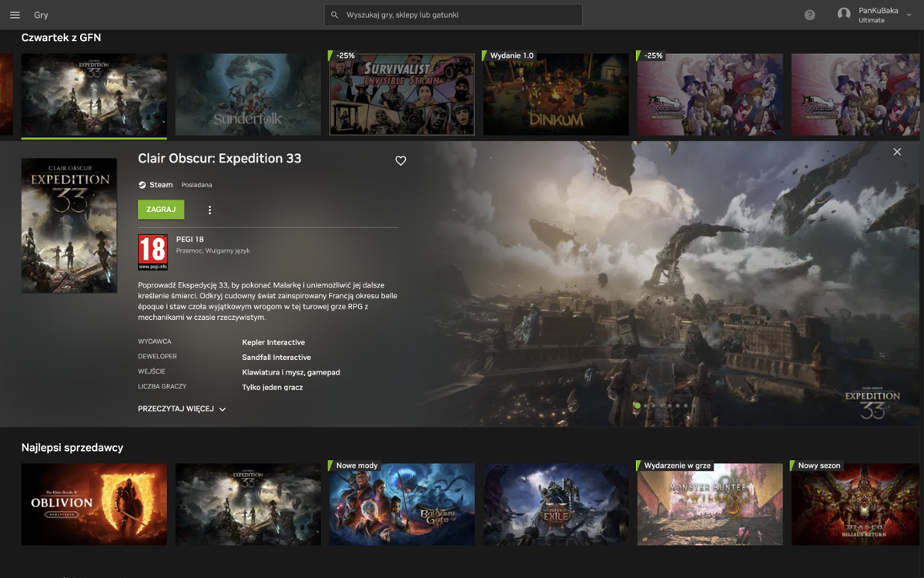The image size is (924, 578).
Task: Click the Przemoc, Wulgarny język descriptor
Action: pos(213,251)
